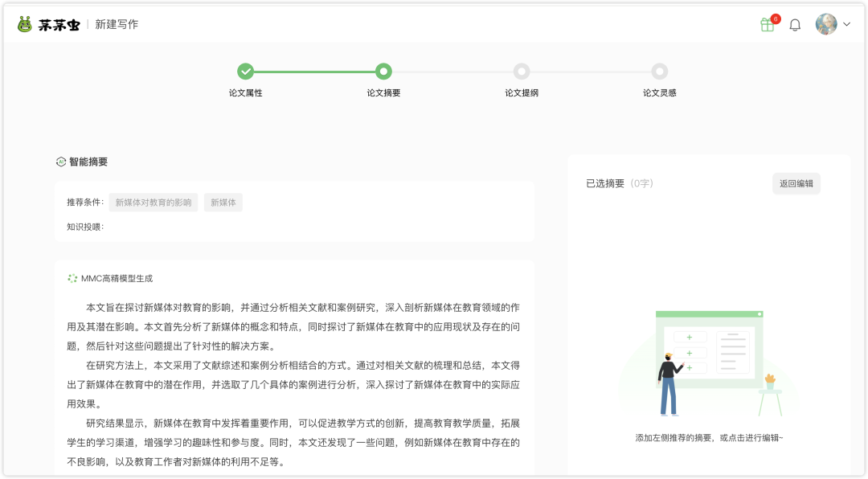Switch to the 论文提纲 step label
The image size is (868, 479).
click(522, 92)
